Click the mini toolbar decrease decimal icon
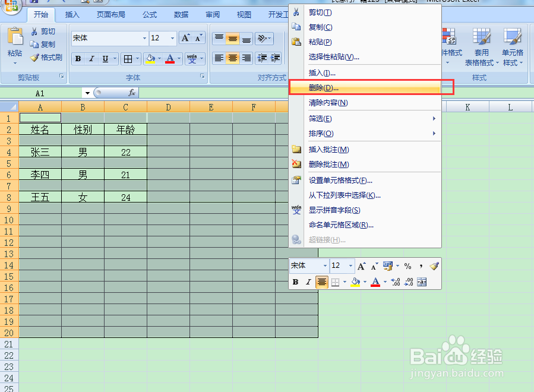The image size is (534, 392). (x=408, y=282)
